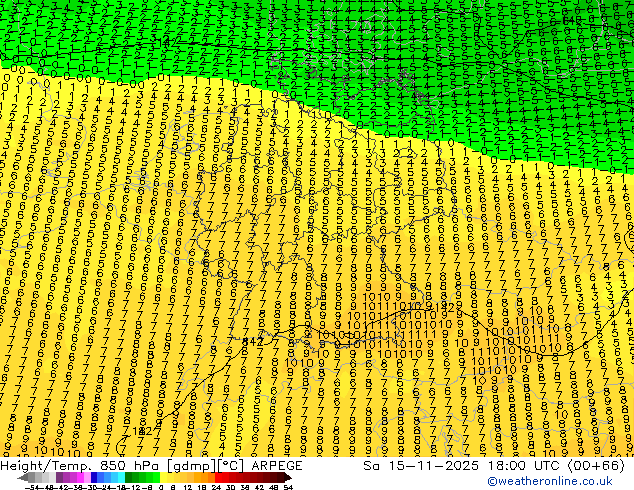
Task: Click the 'Sa 15-11-2025' date text
Action: [421, 466]
